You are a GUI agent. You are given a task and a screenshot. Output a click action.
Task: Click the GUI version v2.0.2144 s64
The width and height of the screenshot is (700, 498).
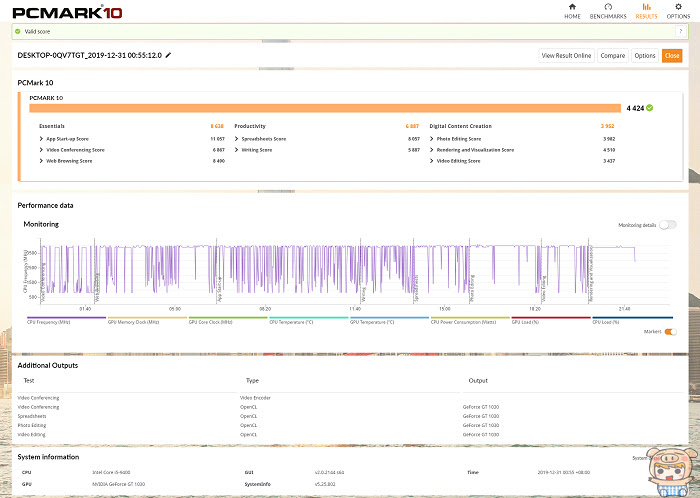pyautogui.click(x=329, y=472)
